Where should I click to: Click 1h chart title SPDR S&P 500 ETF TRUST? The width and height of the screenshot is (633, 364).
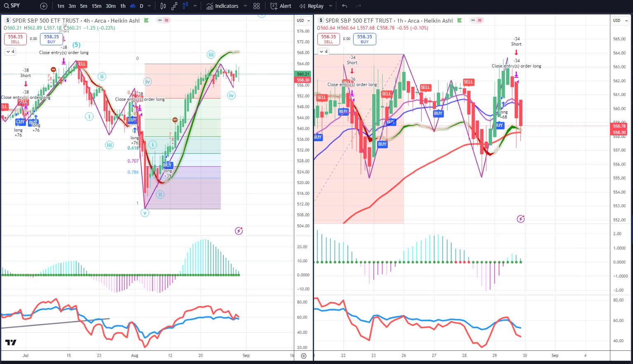[x=359, y=21]
